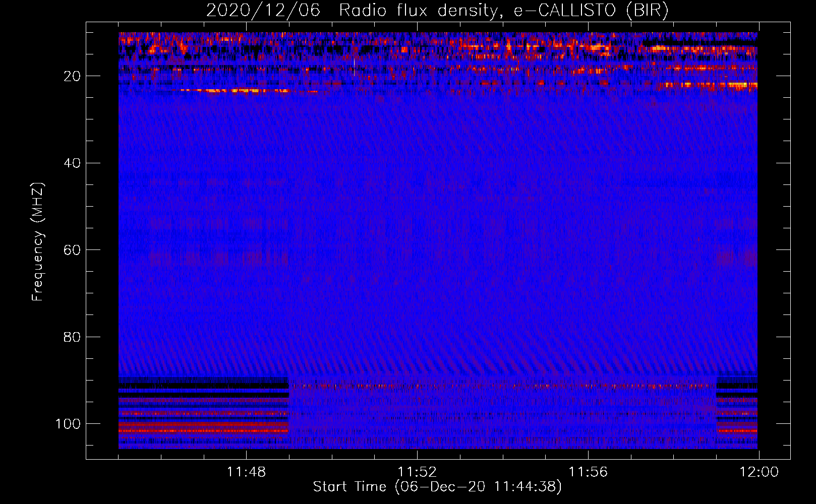Click the 12:00 time tick label
816x504 pixels.
click(x=759, y=472)
